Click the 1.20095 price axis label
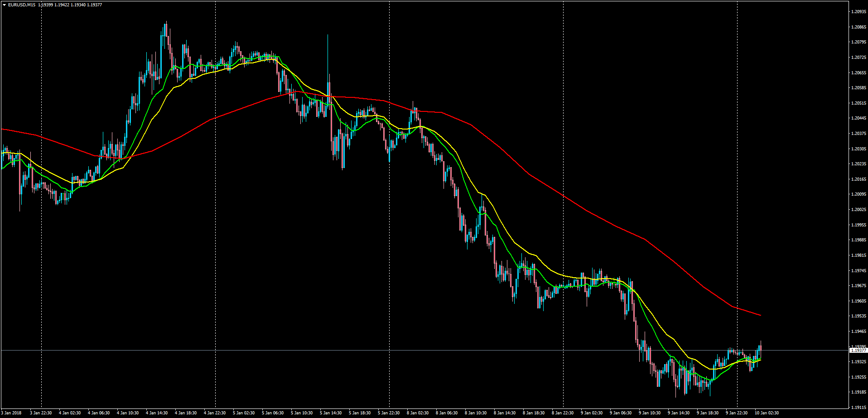 click(859, 194)
